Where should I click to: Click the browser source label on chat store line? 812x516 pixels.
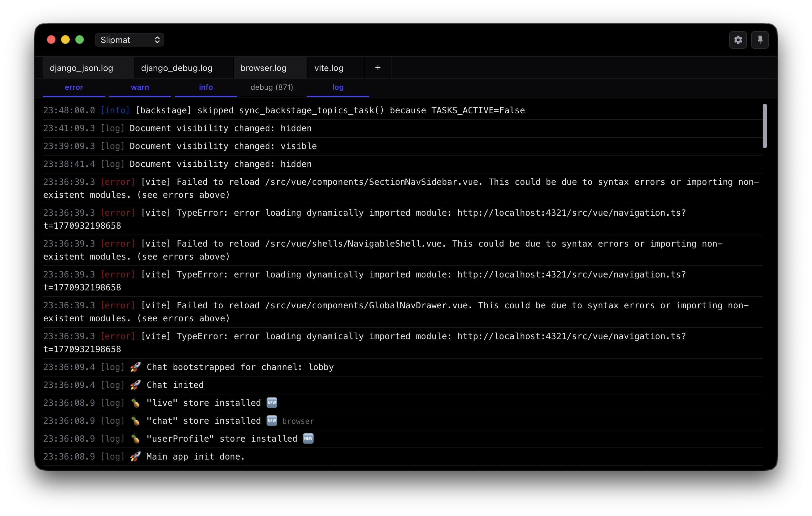pyautogui.click(x=298, y=421)
